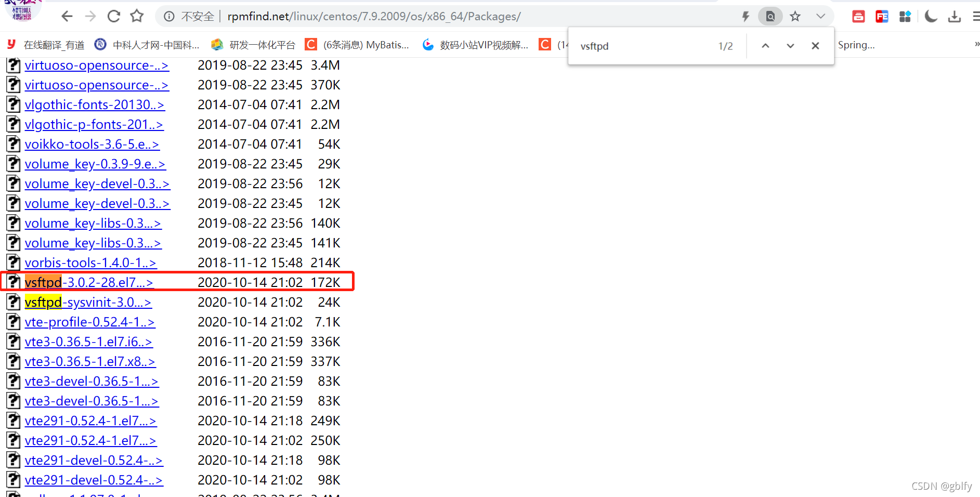The width and height of the screenshot is (980, 497).
Task: Open the vsftpd-3.0.2-28.el7 package link
Action: 89,282
